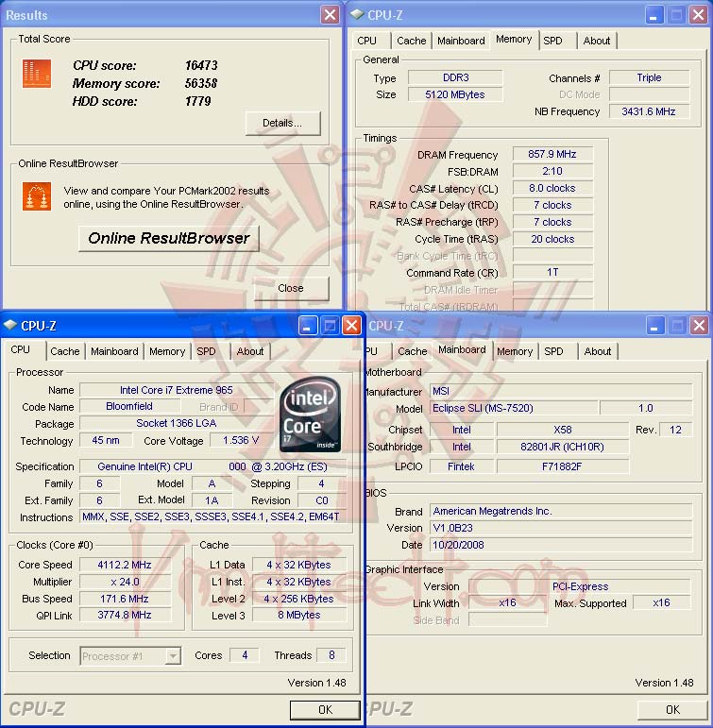This screenshot has height=728, width=713.
Task: Open About tab in Memory window
Action: pos(597,41)
